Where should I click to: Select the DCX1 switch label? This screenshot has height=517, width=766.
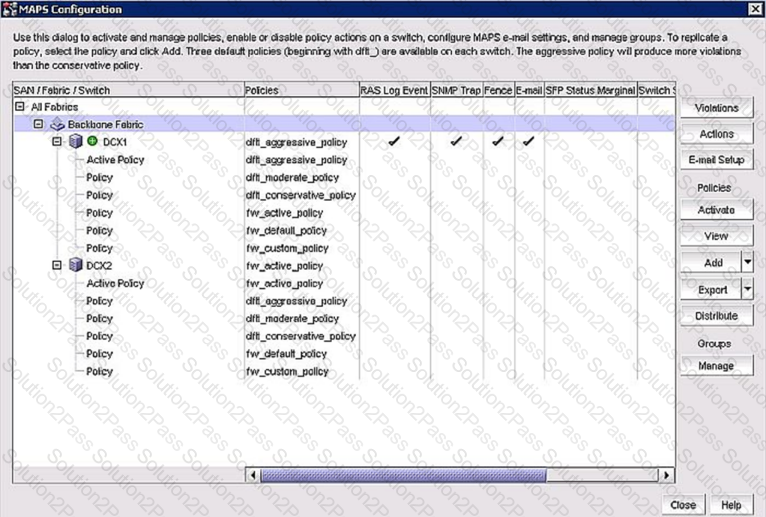coord(115,142)
